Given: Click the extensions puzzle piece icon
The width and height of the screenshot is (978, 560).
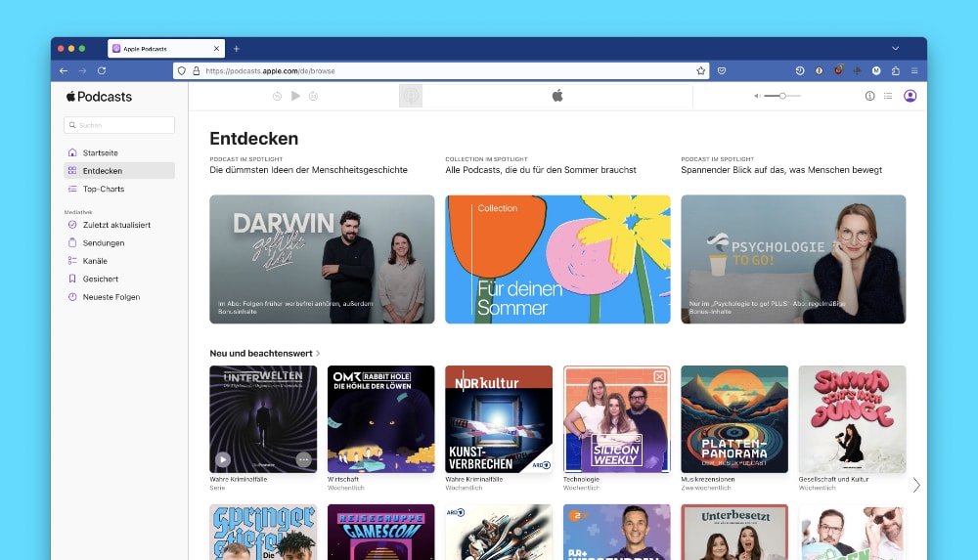Looking at the screenshot, I should point(896,71).
